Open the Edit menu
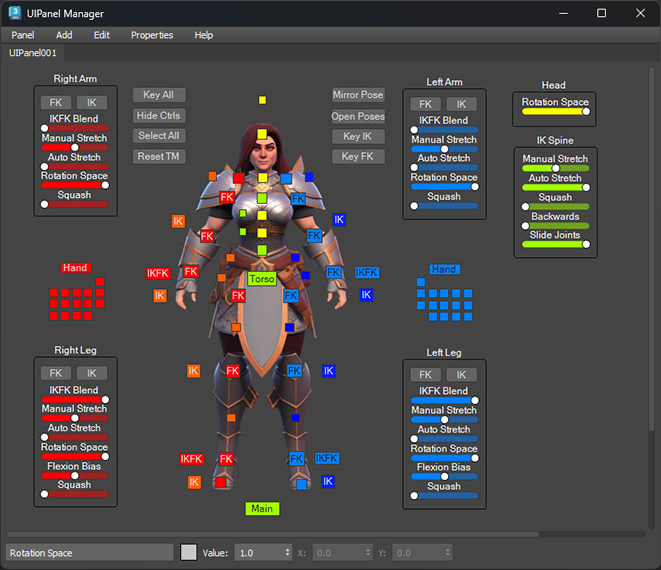 tap(102, 35)
